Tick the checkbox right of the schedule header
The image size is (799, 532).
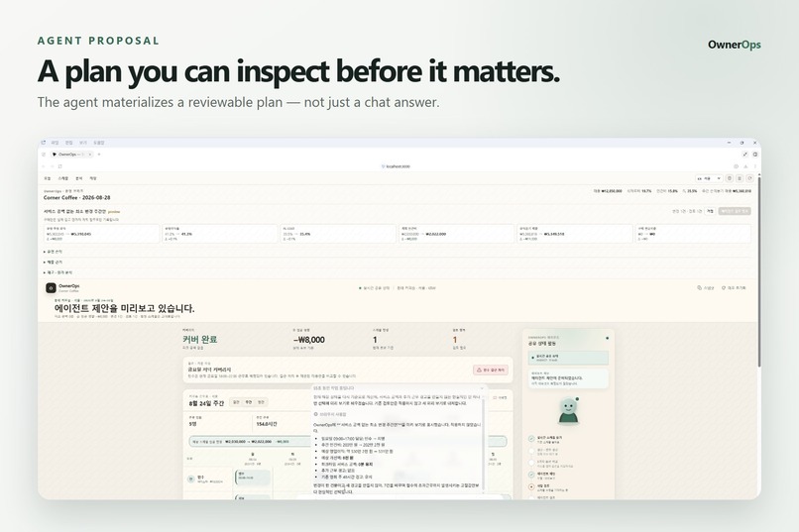click(x=495, y=397)
